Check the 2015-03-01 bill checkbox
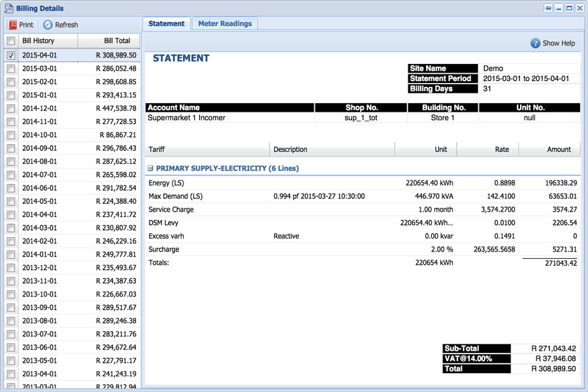Viewport: 588px width, 392px height. click(11, 69)
